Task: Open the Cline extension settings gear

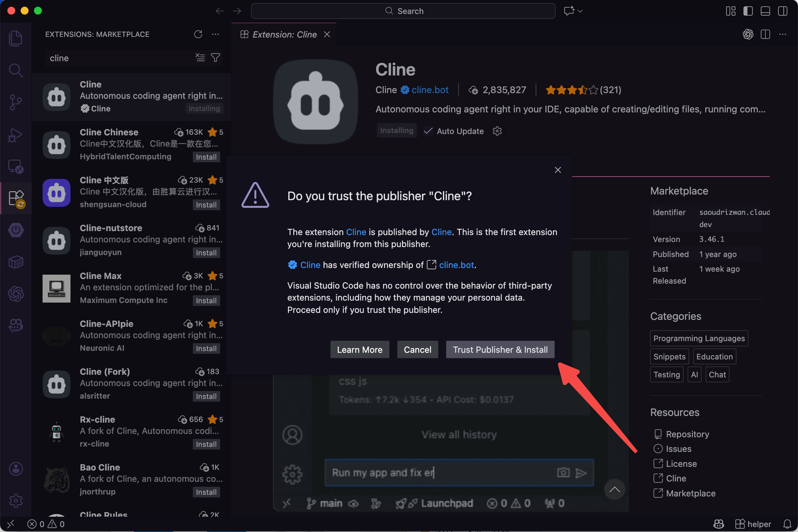Action: 497,131
